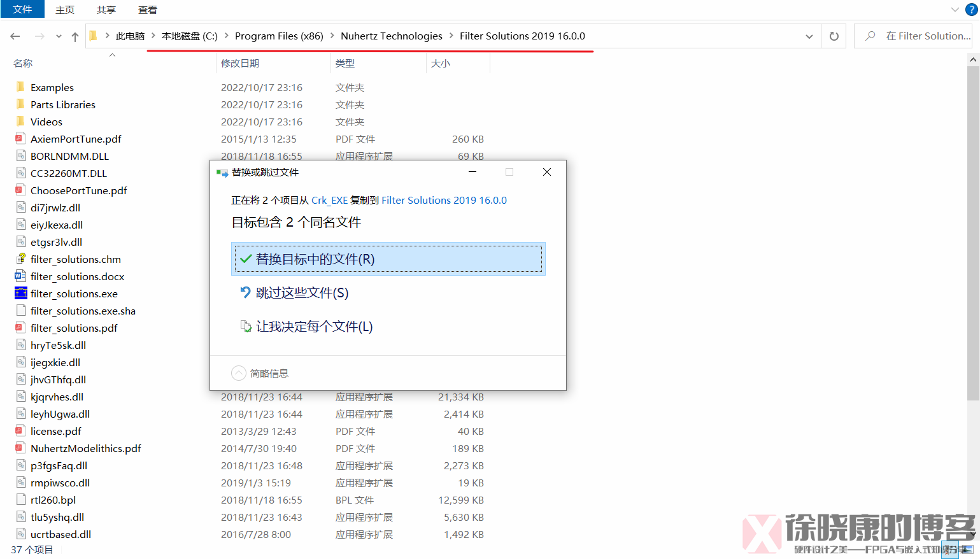Viewport: 980px width, 559px height.
Task: Close the 替换或跳过文件 dialog
Action: [x=546, y=172]
